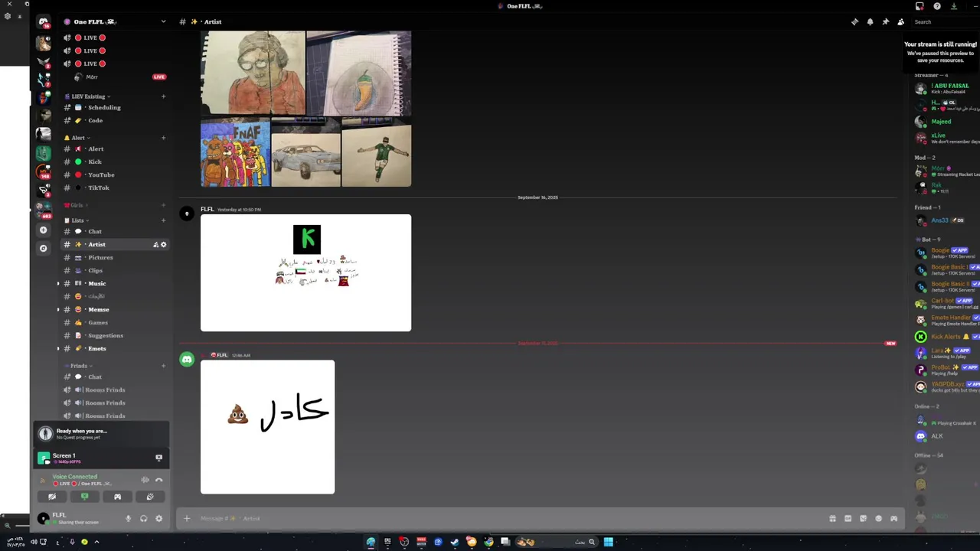Deafen with the headphones icon

pyautogui.click(x=143, y=519)
